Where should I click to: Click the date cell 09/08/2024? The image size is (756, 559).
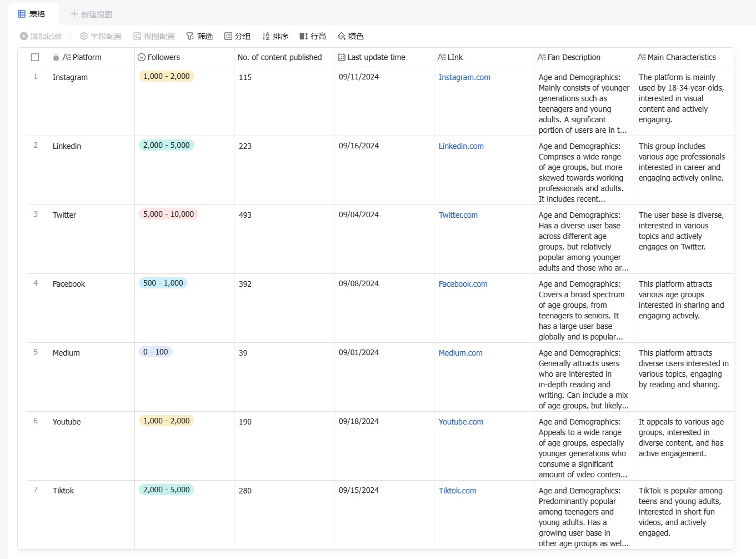click(384, 308)
